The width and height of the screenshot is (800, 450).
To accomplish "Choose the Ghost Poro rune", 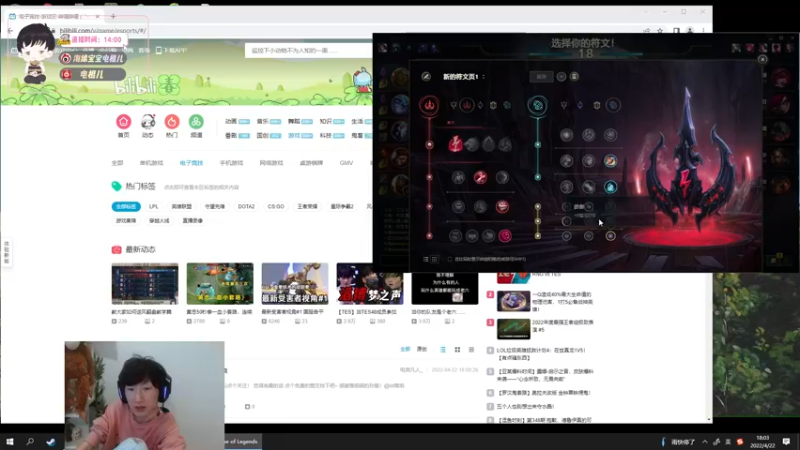I will [x=480, y=207].
